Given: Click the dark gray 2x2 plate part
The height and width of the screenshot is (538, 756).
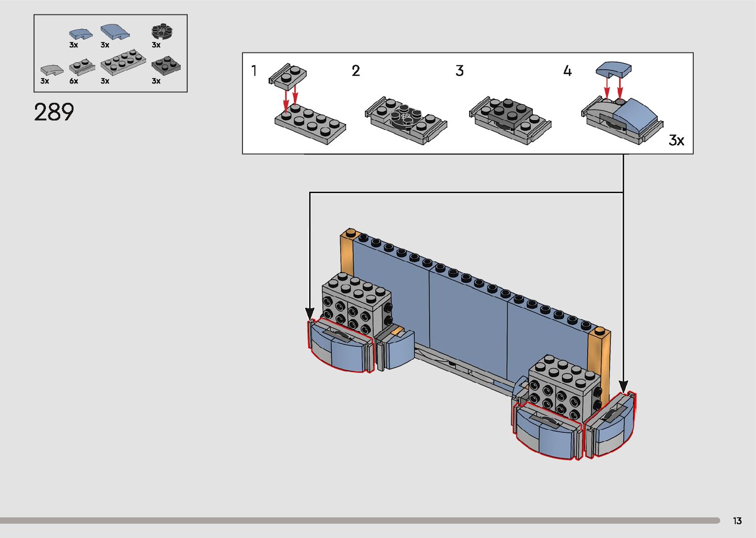Looking at the screenshot, I should [x=166, y=65].
